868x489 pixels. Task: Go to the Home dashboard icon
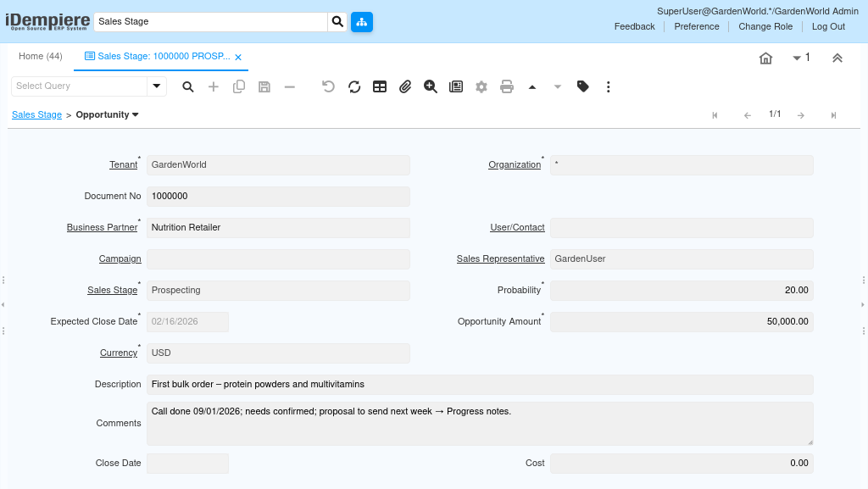765,58
